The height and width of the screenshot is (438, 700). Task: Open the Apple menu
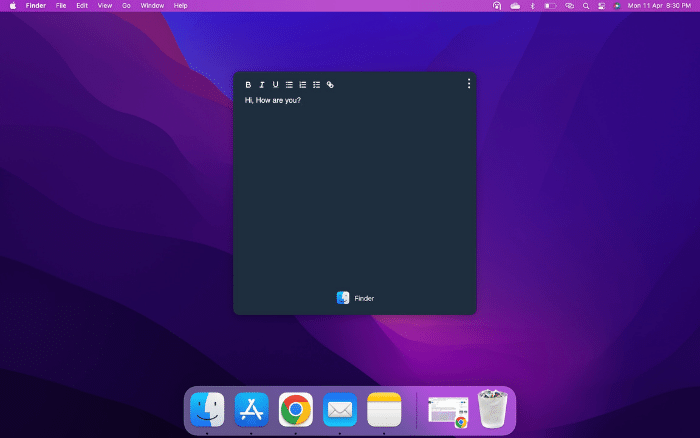(x=12, y=6)
